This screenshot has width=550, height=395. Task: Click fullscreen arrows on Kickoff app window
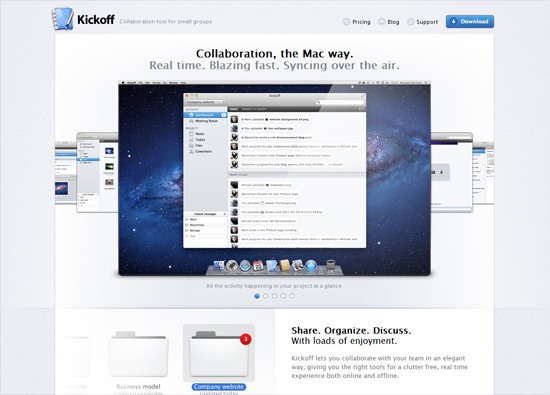pos(363,95)
